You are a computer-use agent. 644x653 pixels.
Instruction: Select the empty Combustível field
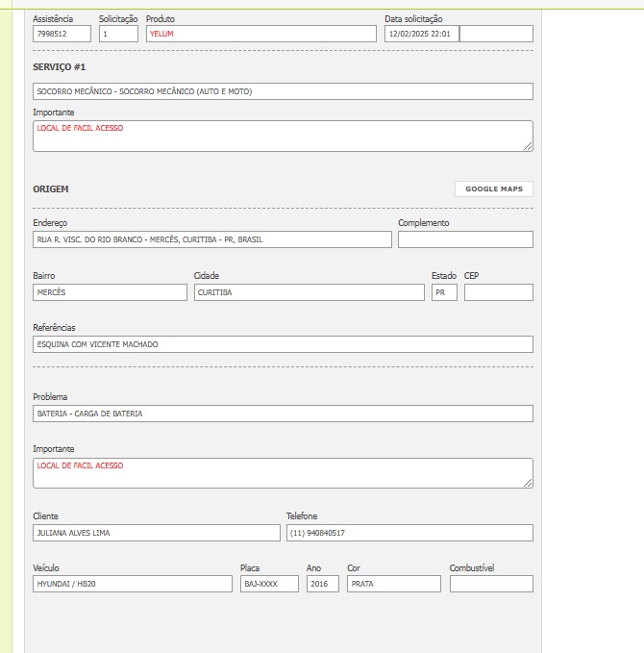coord(490,584)
